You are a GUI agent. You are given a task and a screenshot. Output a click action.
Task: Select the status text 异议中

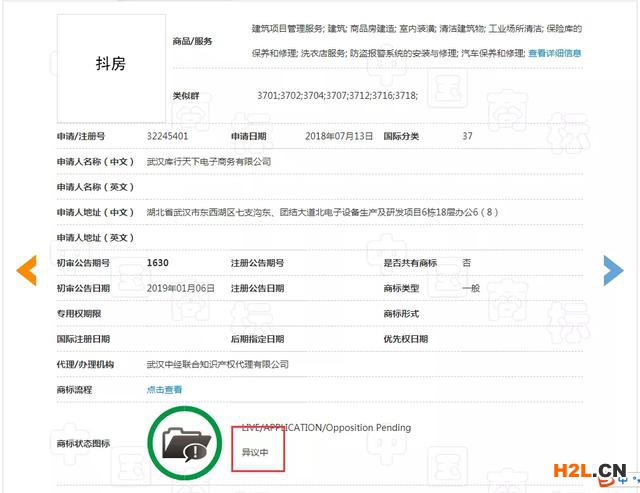(x=255, y=452)
